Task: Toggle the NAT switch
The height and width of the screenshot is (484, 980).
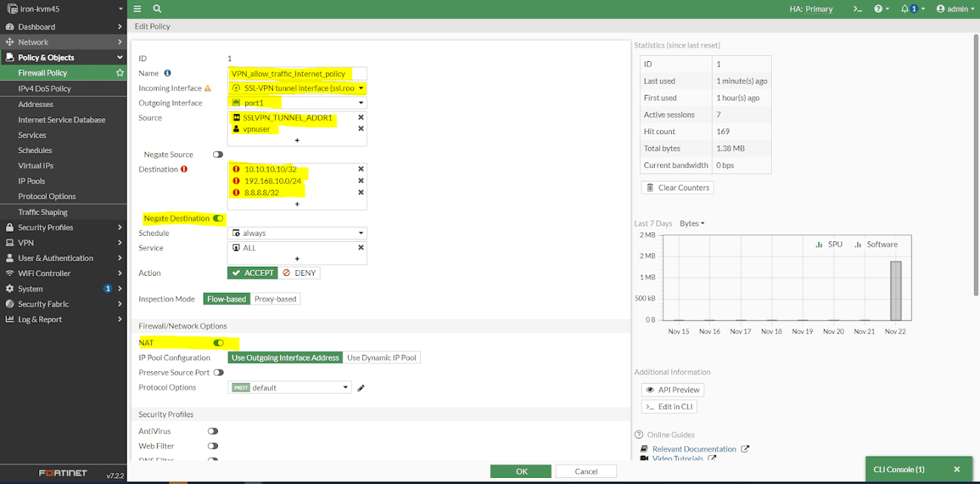Action: [x=219, y=342]
